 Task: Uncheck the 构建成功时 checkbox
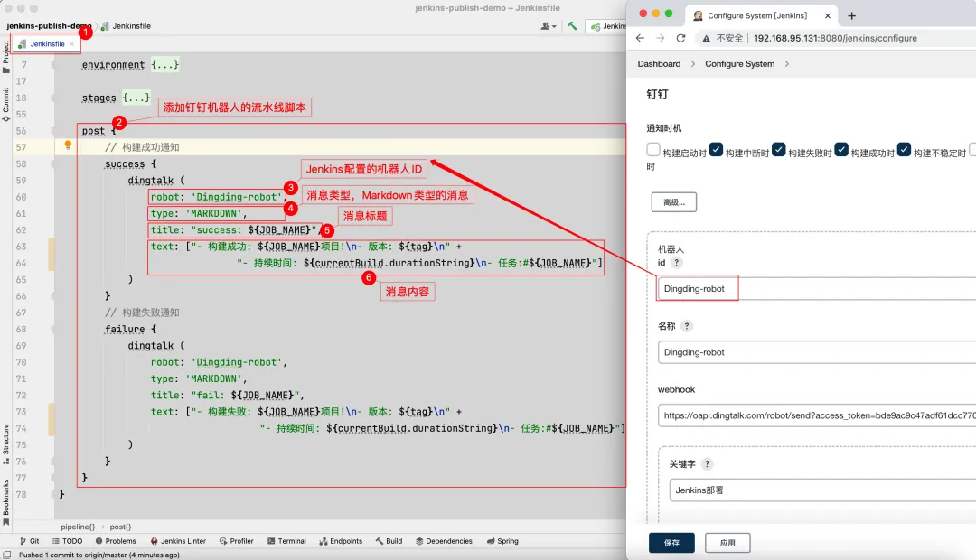click(841, 149)
